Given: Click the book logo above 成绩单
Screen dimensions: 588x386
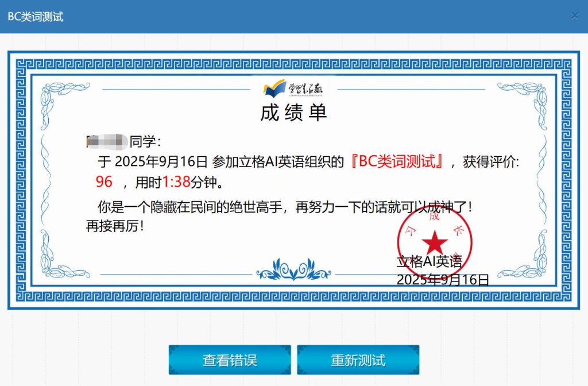Looking at the screenshot, I should pyautogui.click(x=274, y=88).
